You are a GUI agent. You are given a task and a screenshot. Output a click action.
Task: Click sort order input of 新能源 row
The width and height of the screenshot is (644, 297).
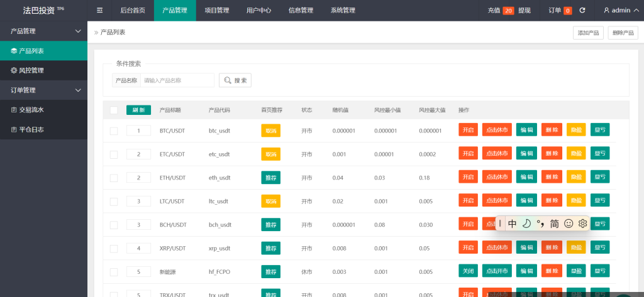[138, 271]
